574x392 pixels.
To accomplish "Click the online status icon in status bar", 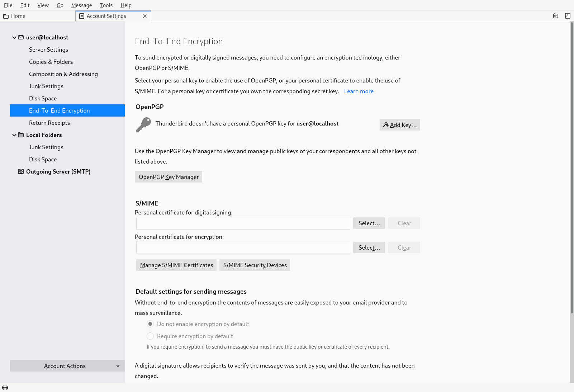I will [x=5, y=388].
